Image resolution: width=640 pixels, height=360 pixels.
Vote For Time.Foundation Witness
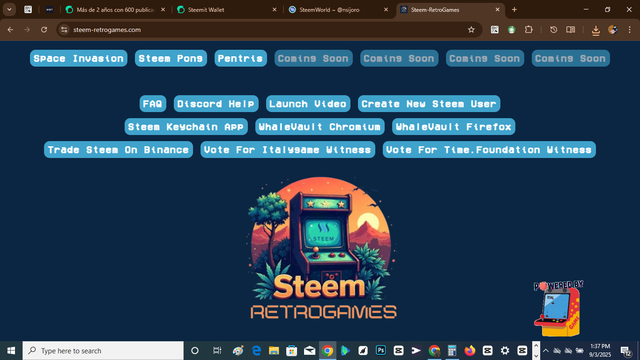489,150
